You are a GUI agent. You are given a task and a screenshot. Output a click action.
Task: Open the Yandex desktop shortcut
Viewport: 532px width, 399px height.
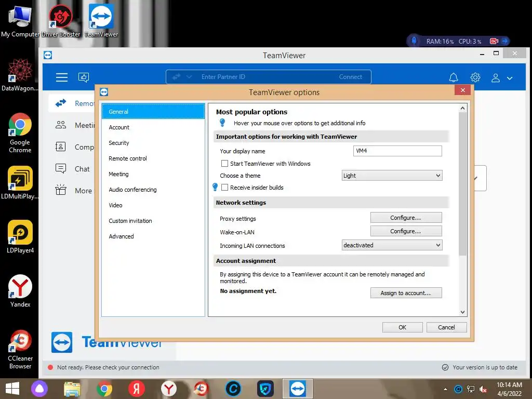[x=20, y=291]
